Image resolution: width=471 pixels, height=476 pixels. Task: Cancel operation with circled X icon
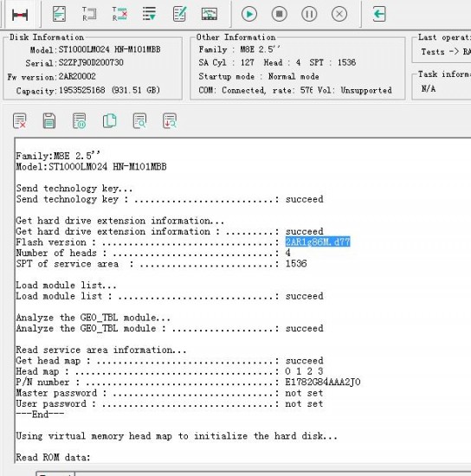pos(339,14)
